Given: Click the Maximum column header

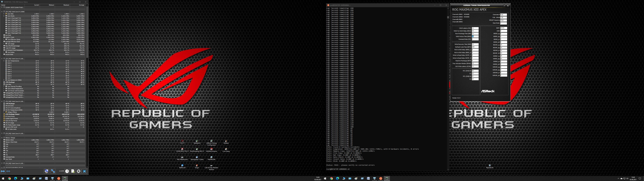Looking at the screenshot, I should [x=63, y=5].
